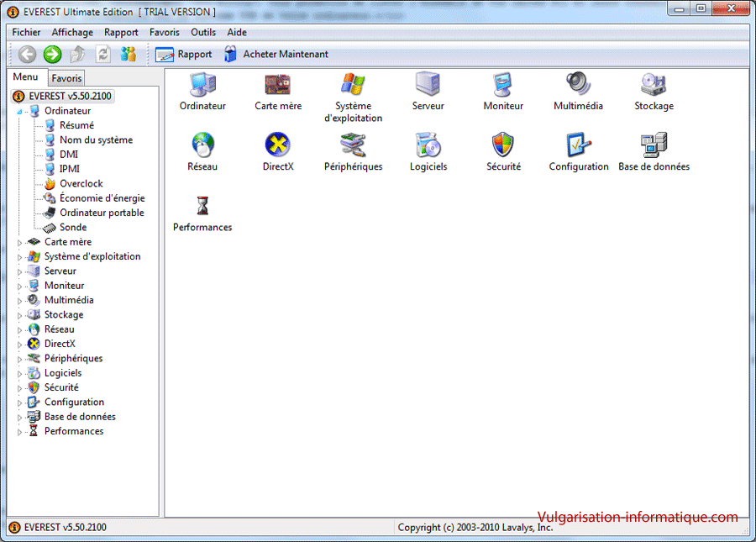Open the Stockage drive icon
This screenshot has height=542, width=756.
pyautogui.click(x=654, y=84)
